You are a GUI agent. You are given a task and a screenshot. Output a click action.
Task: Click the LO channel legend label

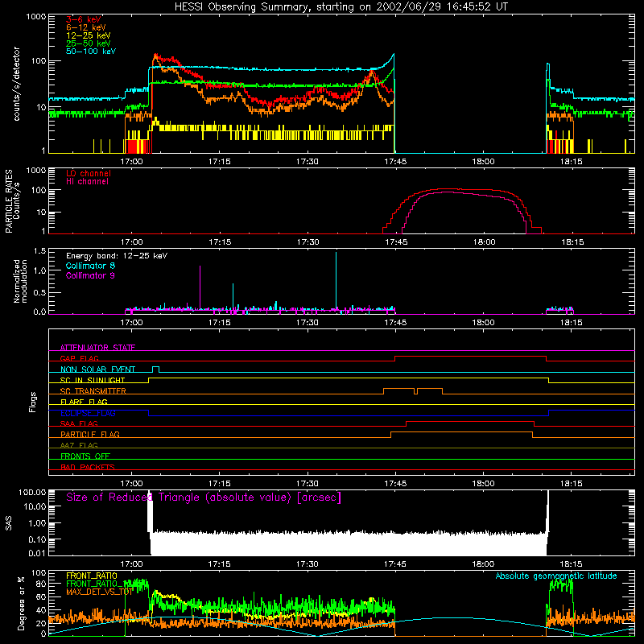point(89,173)
